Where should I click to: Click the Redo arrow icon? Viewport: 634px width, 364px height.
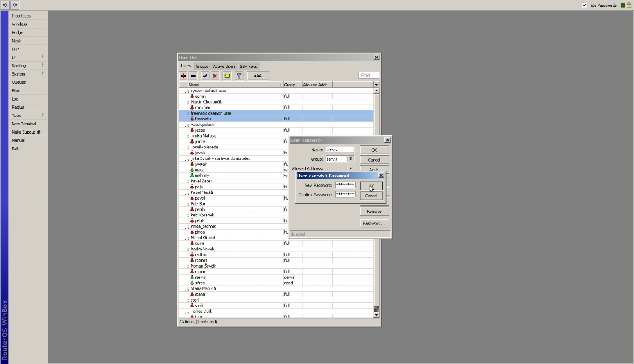pos(15,5)
